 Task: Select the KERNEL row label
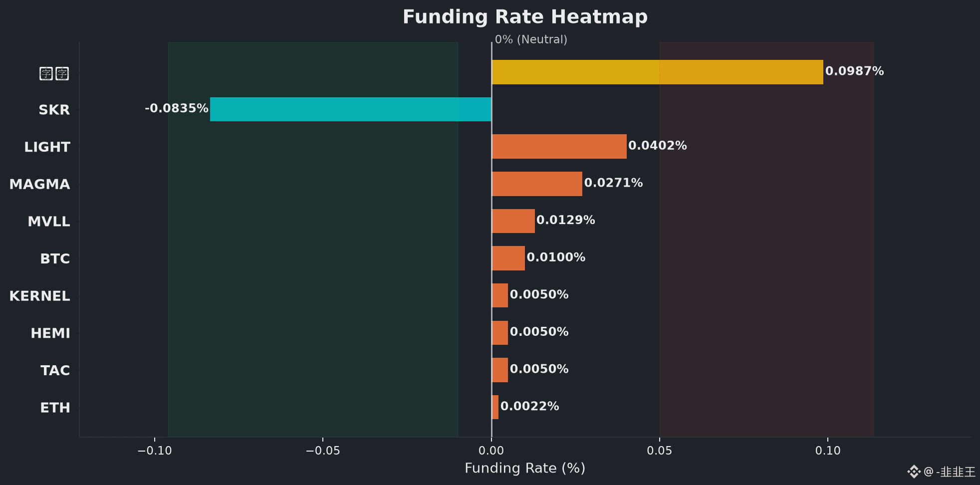click(x=40, y=296)
